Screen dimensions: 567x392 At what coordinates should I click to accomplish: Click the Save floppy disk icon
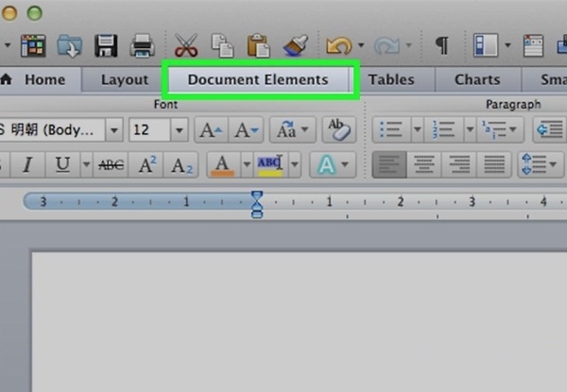[105, 44]
